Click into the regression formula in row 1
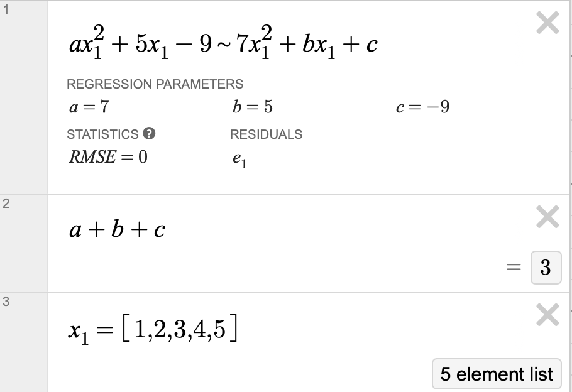The width and height of the screenshot is (572, 392). pyautogui.click(x=223, y=43)
